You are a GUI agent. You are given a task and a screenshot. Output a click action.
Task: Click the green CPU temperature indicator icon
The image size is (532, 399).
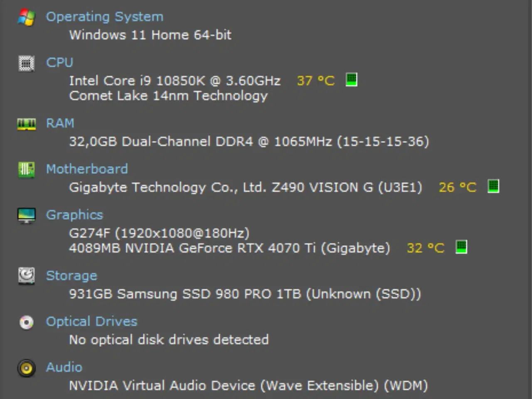tap(352, 79)
